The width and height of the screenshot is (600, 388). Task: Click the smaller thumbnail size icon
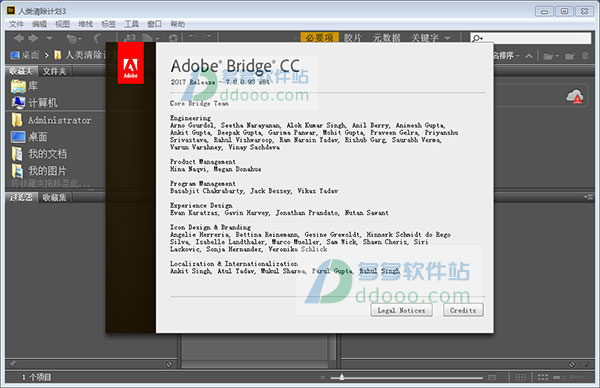pyautogui.click(x=323, y=378)
